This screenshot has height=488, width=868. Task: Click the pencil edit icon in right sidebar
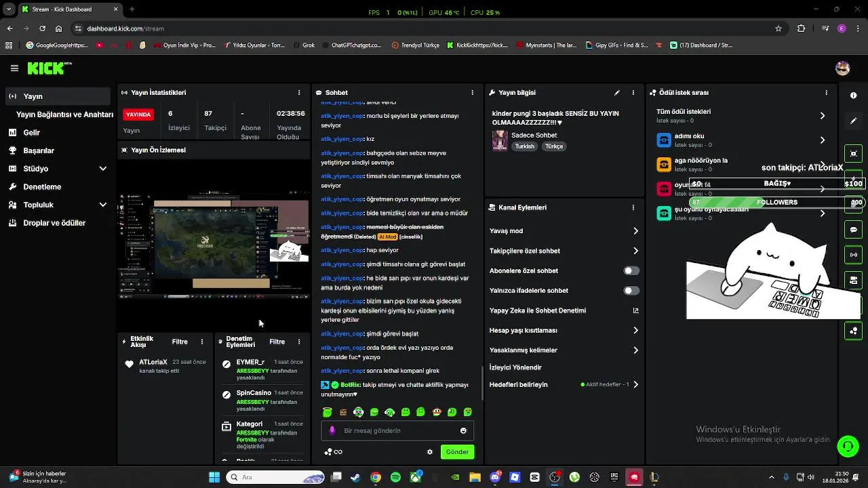(853, 121)
